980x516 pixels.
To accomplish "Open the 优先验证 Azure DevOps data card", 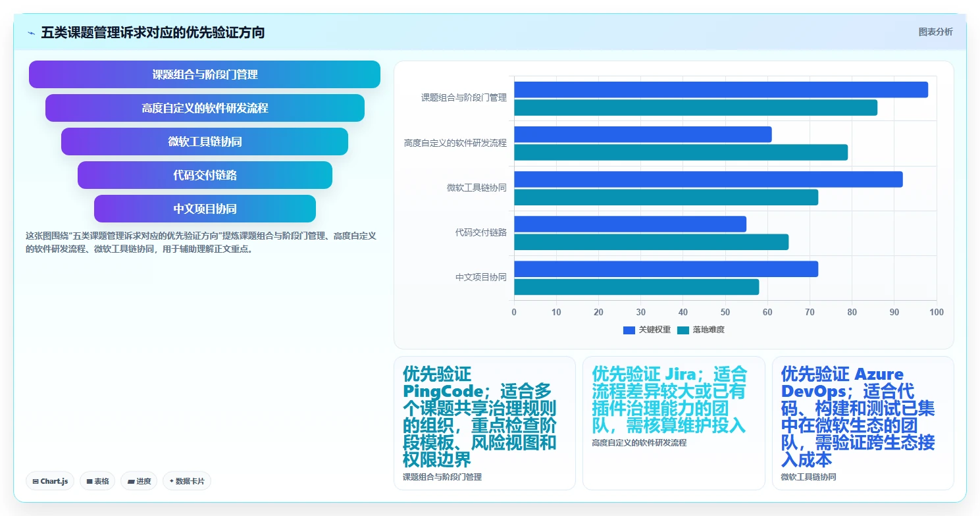I will tap(863, 423).
